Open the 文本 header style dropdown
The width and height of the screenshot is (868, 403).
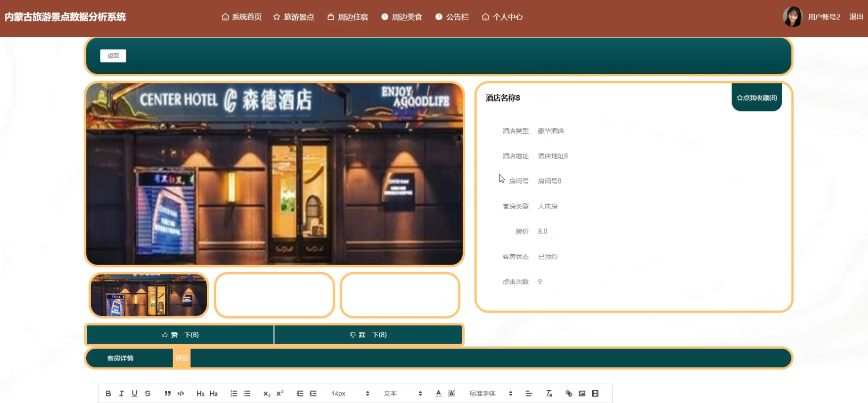pyautogui.click(x=402, y=394)
